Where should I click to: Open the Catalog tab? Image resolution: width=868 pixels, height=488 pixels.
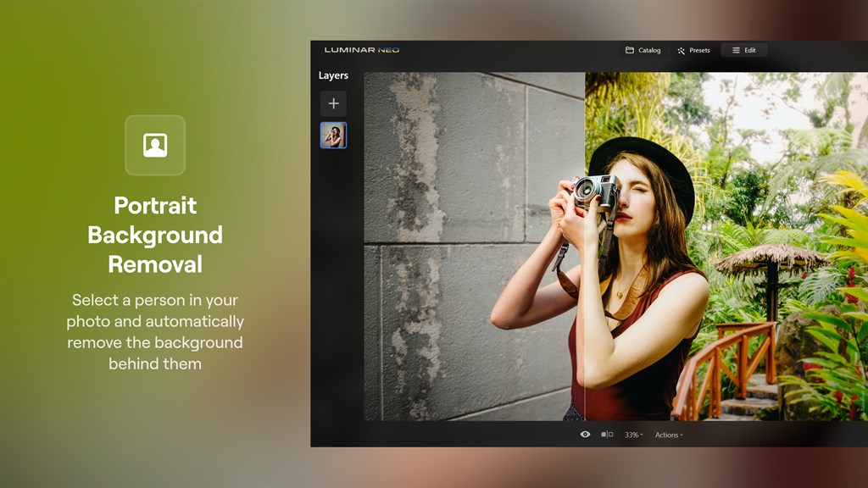pyautogui.click(x=643, y=50)
